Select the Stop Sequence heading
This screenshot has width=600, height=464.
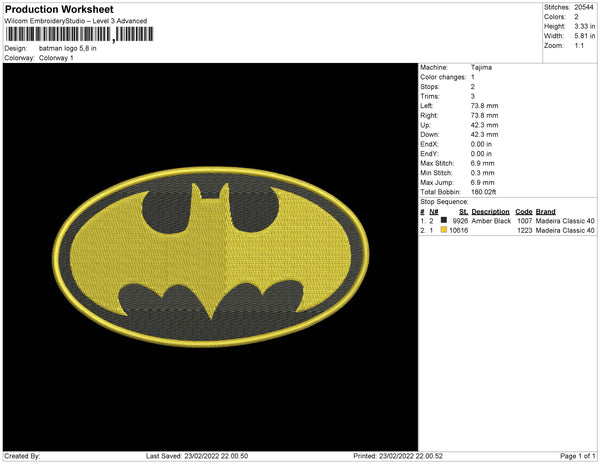click(444, 202)
